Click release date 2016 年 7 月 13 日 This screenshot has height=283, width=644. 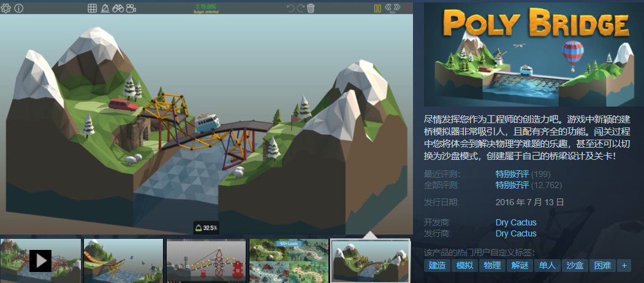(529, 202)
